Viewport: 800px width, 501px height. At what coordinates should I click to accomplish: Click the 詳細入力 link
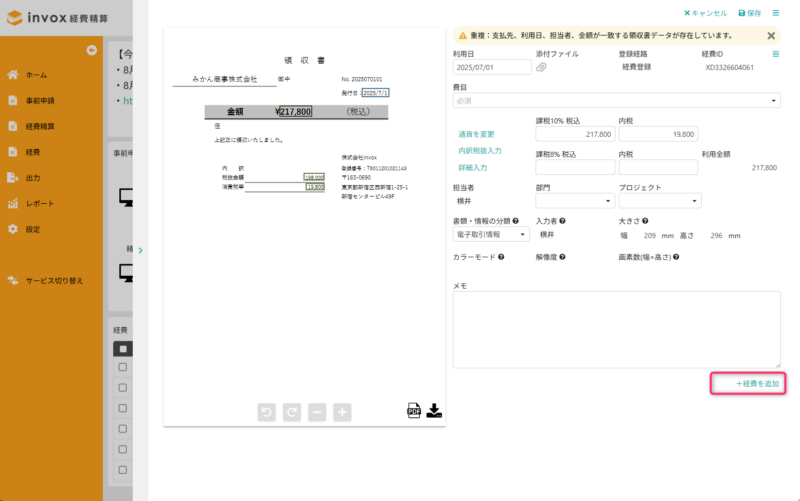[x=472, y=167]
